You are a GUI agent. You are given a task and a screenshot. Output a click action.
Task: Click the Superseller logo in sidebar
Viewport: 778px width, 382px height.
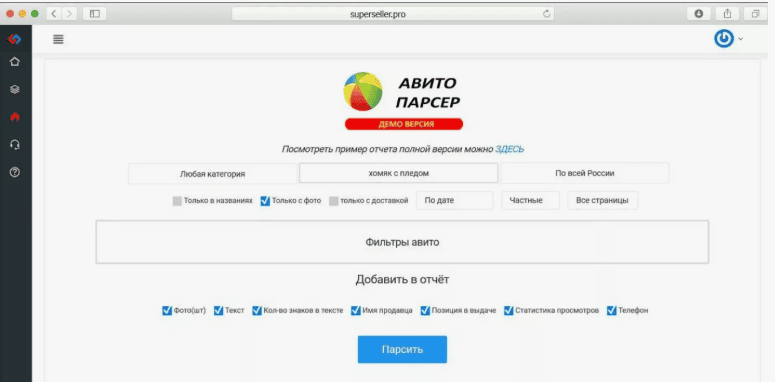(15, 39)
